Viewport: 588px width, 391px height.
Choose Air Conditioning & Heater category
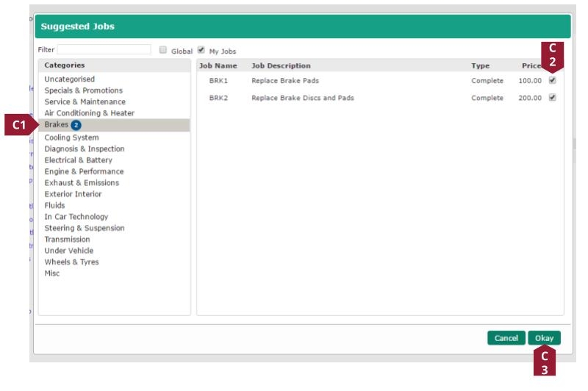[89, 113]
